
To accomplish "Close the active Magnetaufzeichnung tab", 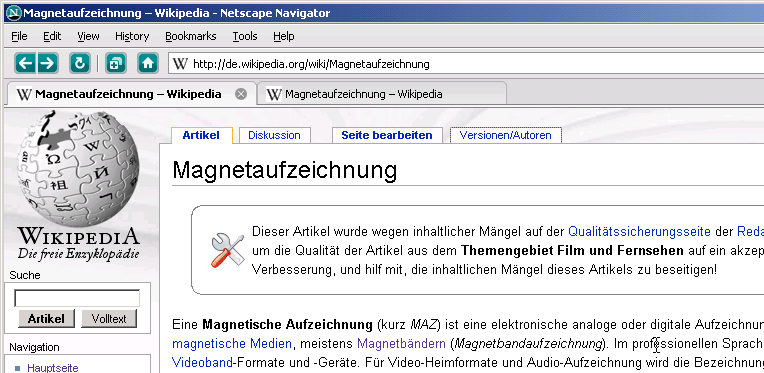I will (x=241, y=94).
